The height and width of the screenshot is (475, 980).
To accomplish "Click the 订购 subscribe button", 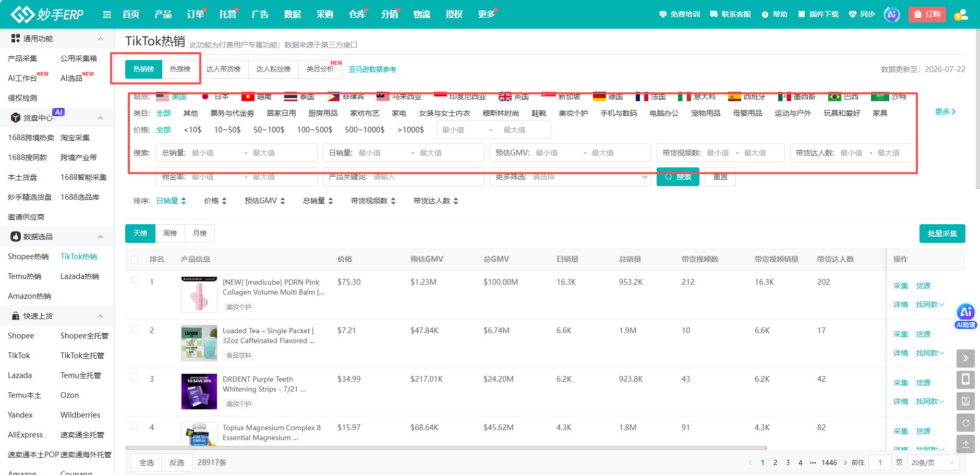I will (927, 15).
